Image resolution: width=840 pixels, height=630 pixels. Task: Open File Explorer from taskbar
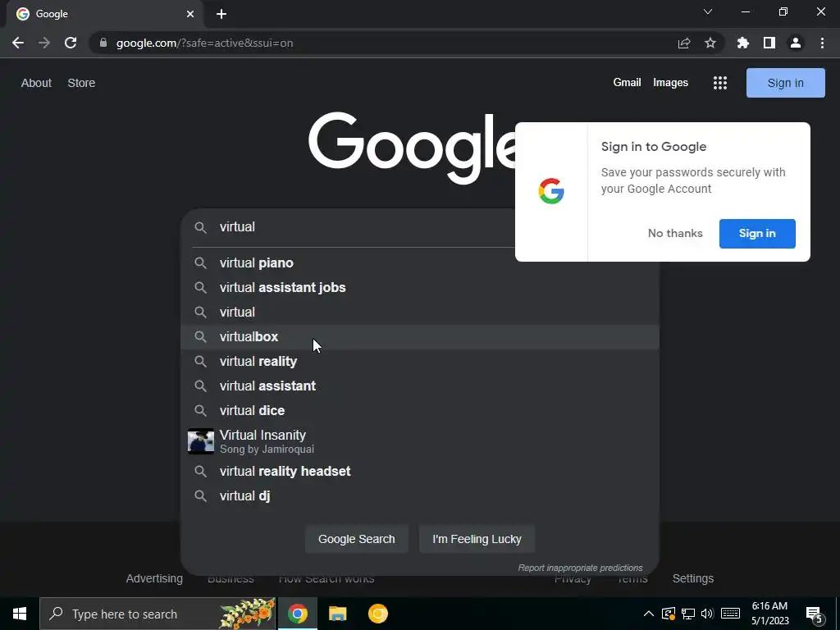coord(337,614)
